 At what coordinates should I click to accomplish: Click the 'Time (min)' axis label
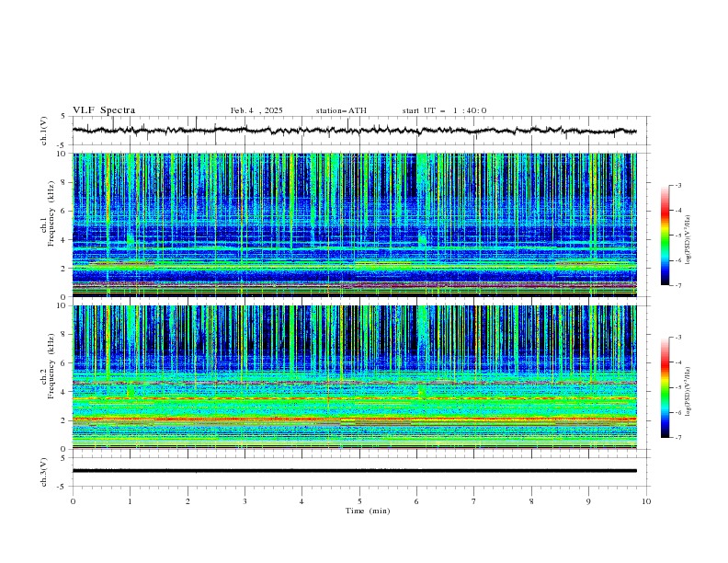[x=368, y=511]
